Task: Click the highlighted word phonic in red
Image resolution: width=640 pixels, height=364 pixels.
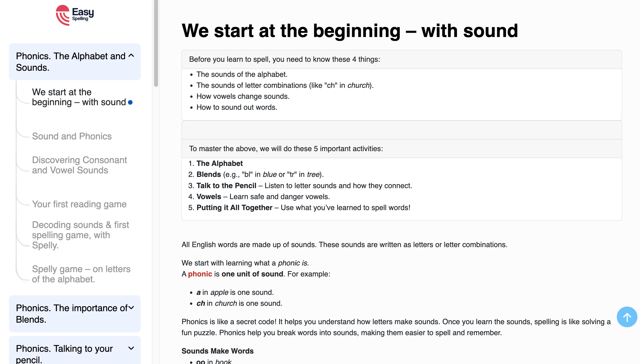Action: point(200,274)
